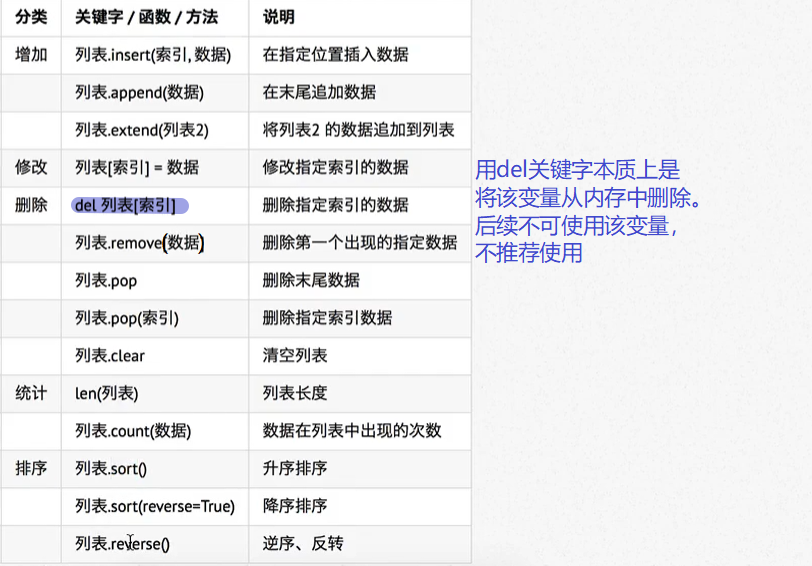Click the highlighted 'del 列表[索引]' cell
This screenshot has width=812, height=566.
pos(130,206)
